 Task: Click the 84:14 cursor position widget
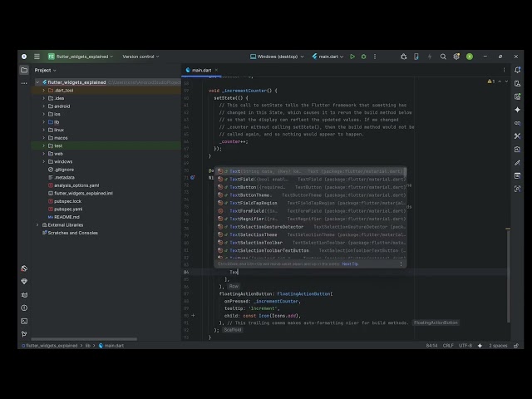click(431, 346)
